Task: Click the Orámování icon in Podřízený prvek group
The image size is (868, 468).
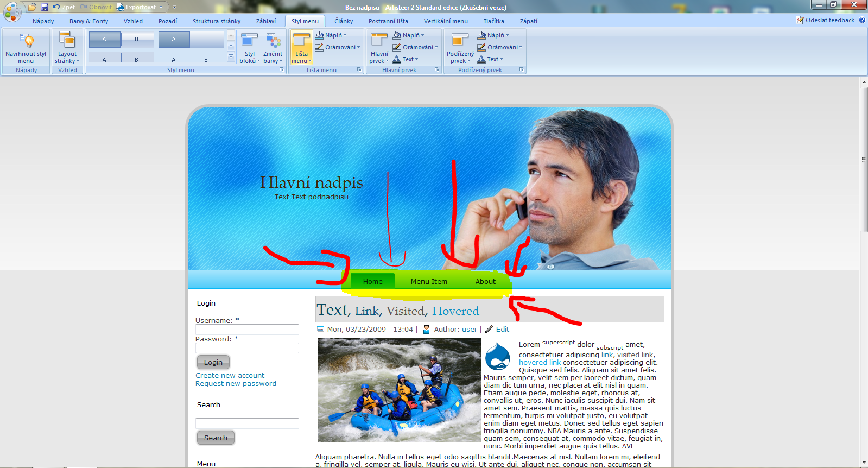Action: pos(481,47)
